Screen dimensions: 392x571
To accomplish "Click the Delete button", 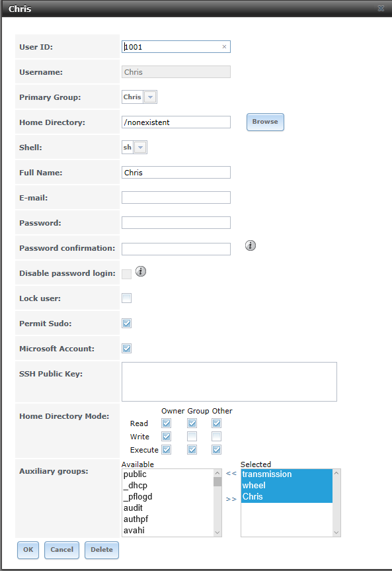I will coord(102,550).
